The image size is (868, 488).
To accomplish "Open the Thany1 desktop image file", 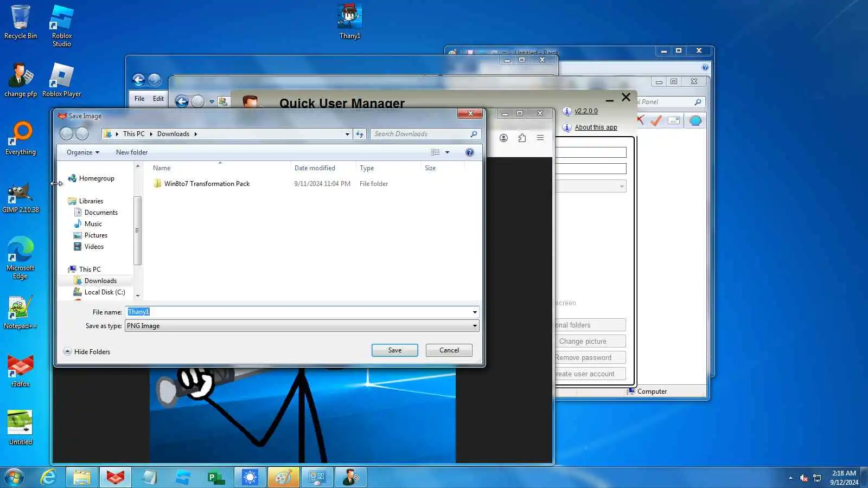I will [350, 22].
